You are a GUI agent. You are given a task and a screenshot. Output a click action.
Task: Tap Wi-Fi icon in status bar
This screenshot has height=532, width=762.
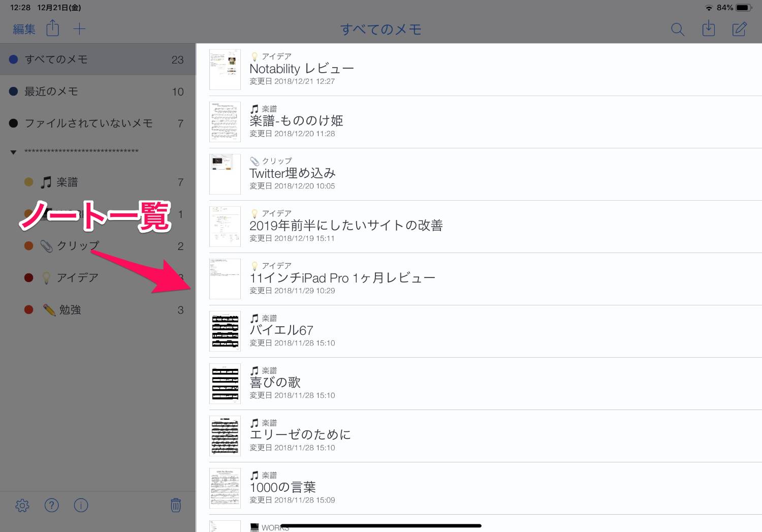tap(709, 8)
